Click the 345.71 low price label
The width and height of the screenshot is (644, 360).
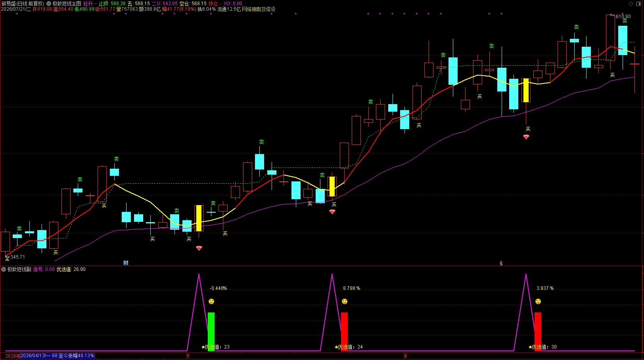click(x=17, y=257)
